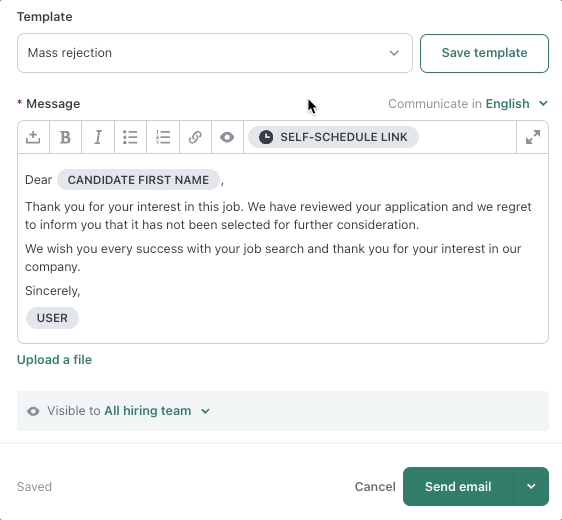Insert a bulleted list
This screenshot has height=520, width=562.
[130, 137]
